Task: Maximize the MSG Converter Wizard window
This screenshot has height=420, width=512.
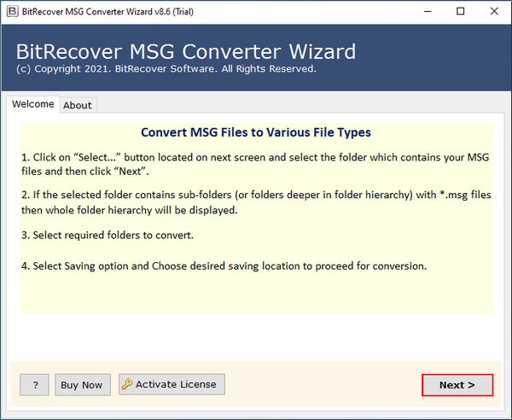Action: (x=461, y=12)
